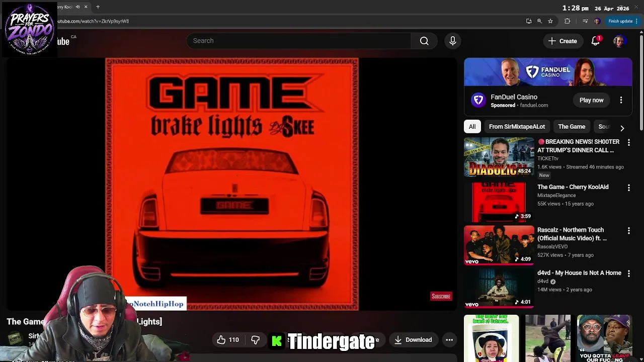Select The Game filter chip
The height and width of the screenshot is (362, 644).
pos(572,127)
